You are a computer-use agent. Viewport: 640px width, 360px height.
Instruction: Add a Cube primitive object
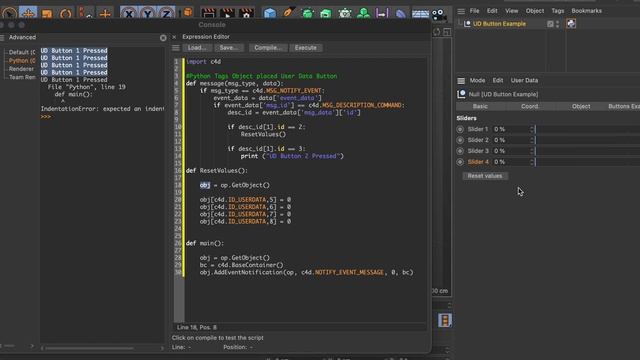269,13
